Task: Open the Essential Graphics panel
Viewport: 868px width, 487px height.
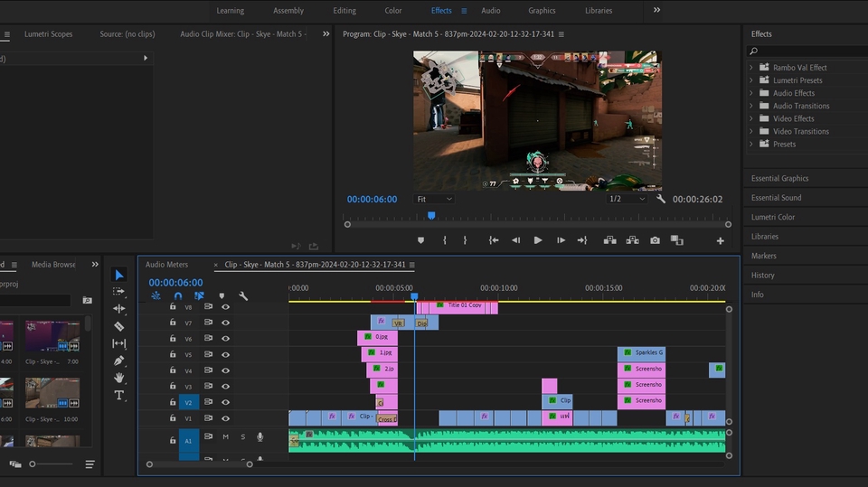Action: 779,179
